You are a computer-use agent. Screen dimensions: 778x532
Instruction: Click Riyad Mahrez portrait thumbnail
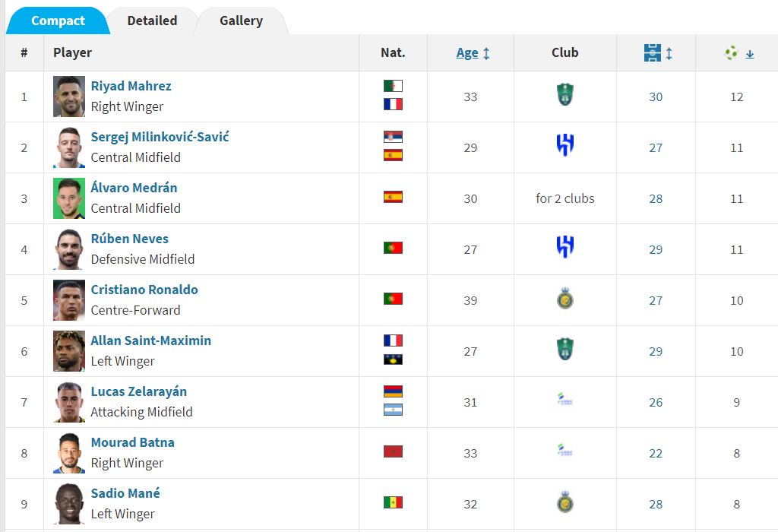coord(68,97)
